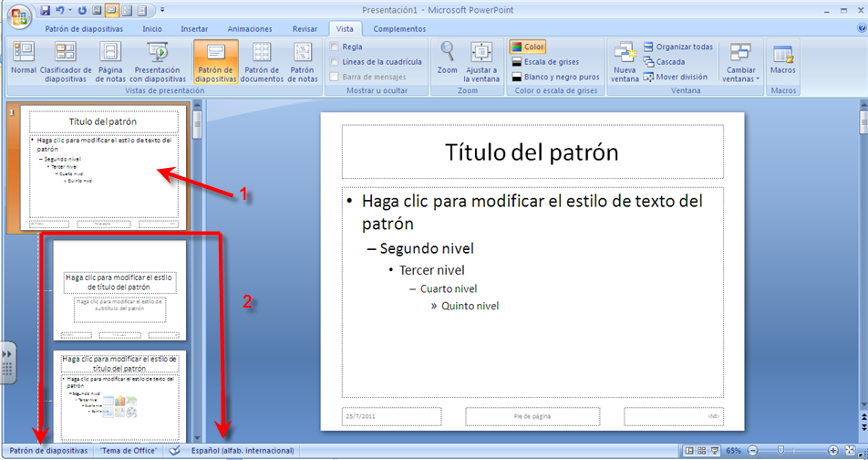Select the Vista ribbon tab
The width and height of the screenshot is (868, 460).
[x=345, y=29]
